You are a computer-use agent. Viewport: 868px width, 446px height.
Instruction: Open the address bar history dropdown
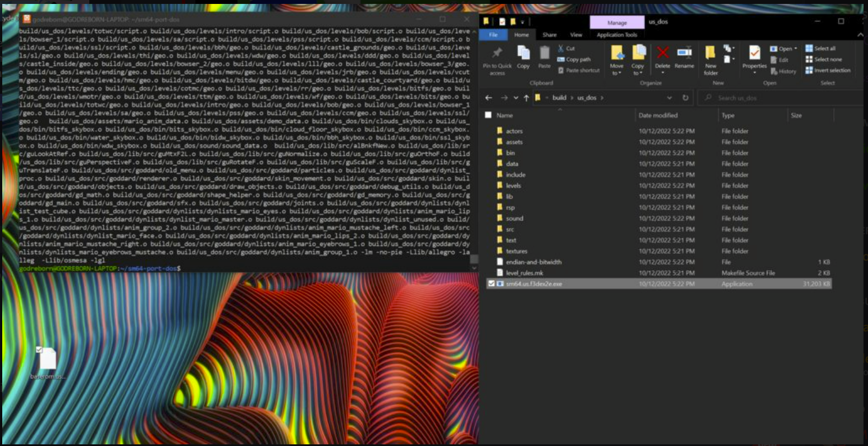(669, 98)
